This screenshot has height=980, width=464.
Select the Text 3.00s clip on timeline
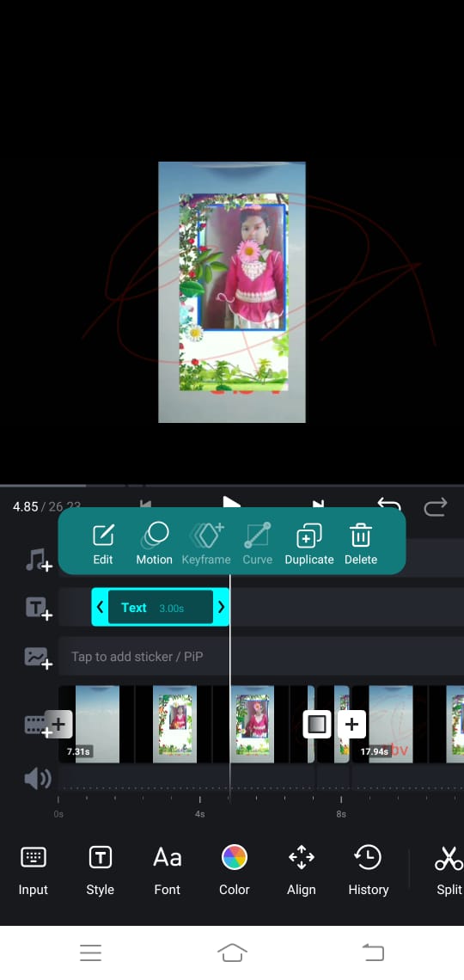click(161, 607)
